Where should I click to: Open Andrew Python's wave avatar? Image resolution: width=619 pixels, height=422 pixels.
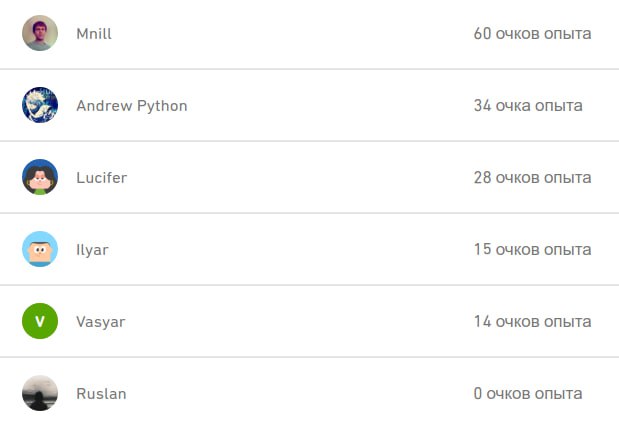pos(40,105)
